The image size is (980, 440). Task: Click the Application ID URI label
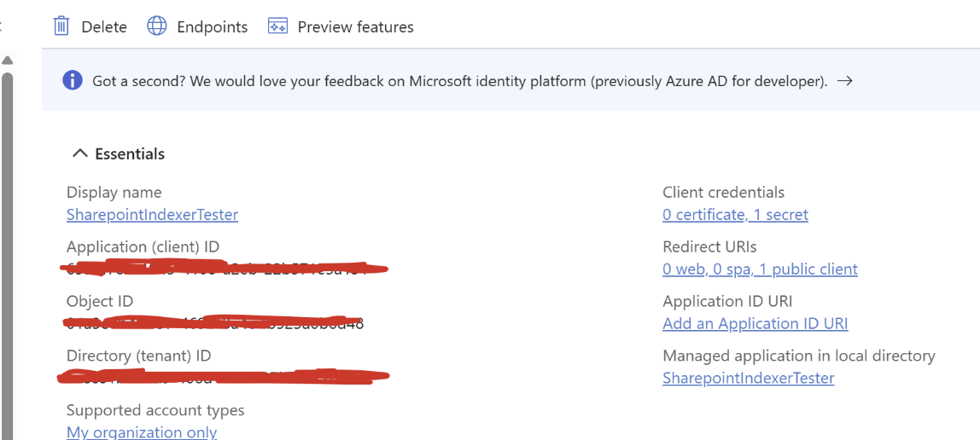click(727, 302)
